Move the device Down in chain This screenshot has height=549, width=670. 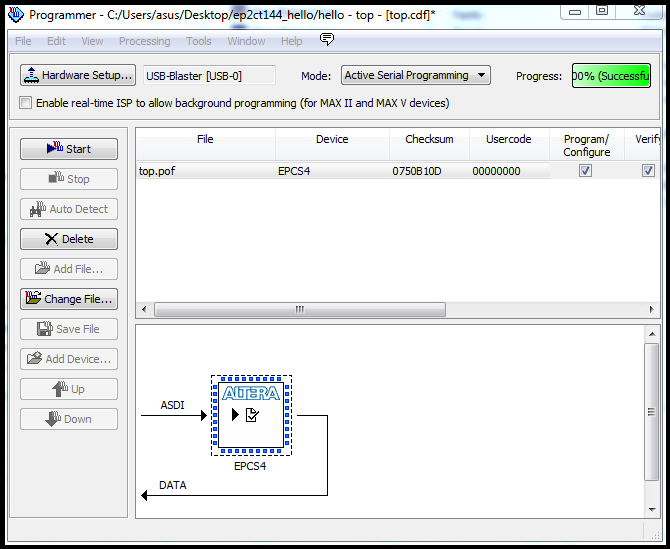point(69,419)
